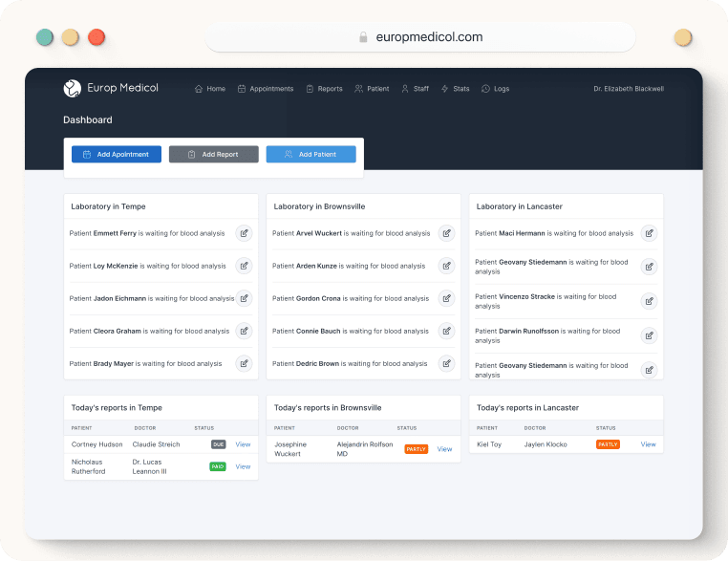This screenshot has width=728, height=561.
Task: Edit Connie Bauch's blood analysis entry
Action: (447, 331)
